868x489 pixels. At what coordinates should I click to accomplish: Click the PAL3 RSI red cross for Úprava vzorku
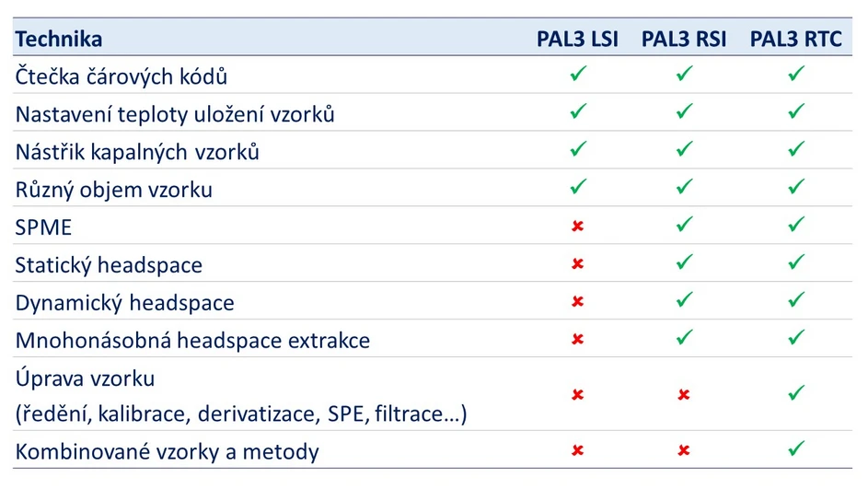pyautogui.click(x=684, y=395)
